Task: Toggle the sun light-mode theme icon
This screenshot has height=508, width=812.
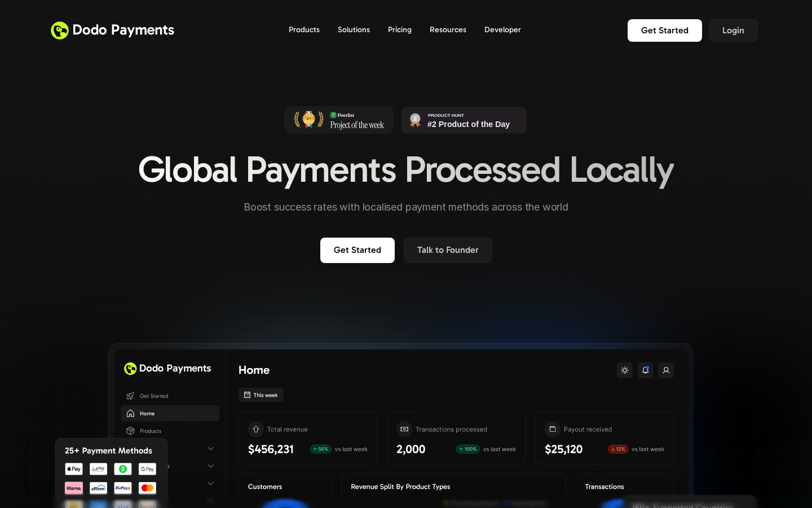Action: tap(625, 370)
